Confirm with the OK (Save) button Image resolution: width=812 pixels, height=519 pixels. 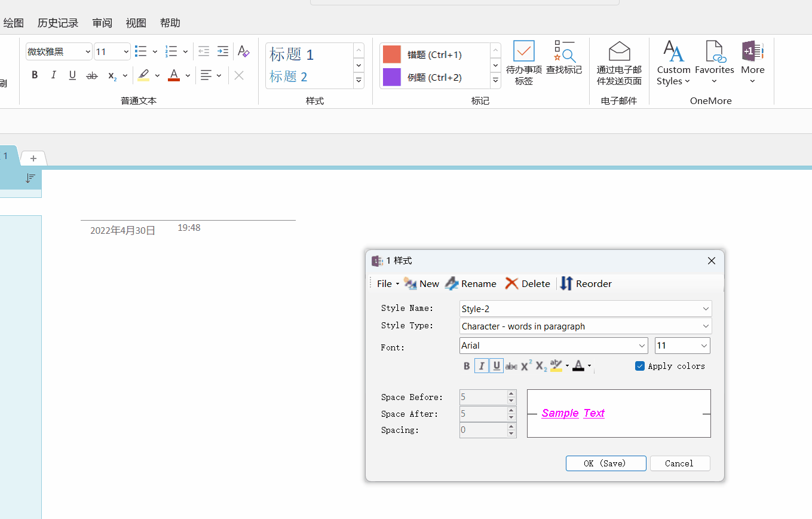click(606, 463)
